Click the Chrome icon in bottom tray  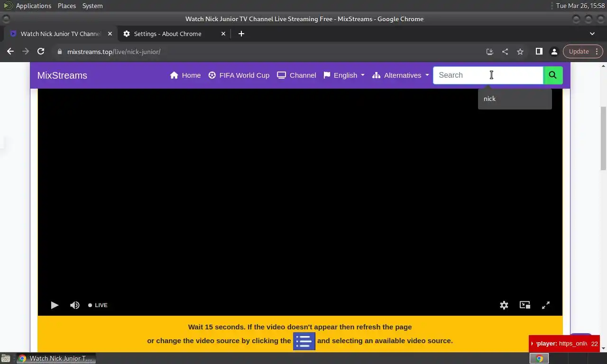pos(539,358)
